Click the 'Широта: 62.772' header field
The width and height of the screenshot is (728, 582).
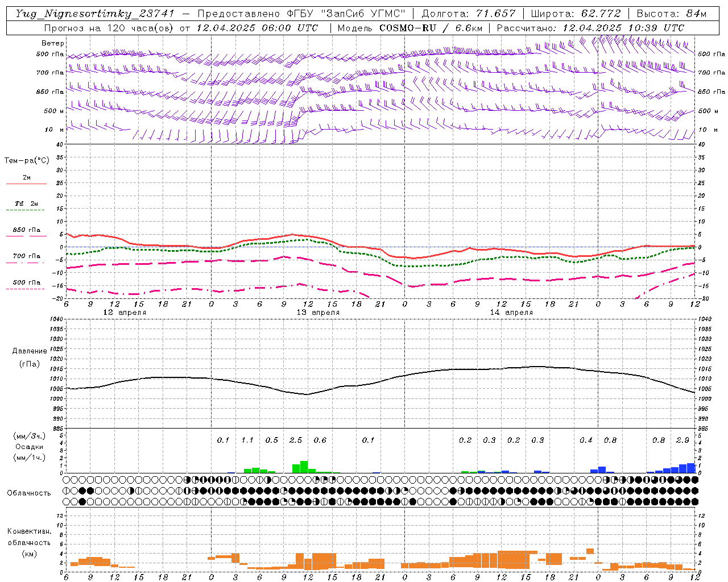[576, 14]
